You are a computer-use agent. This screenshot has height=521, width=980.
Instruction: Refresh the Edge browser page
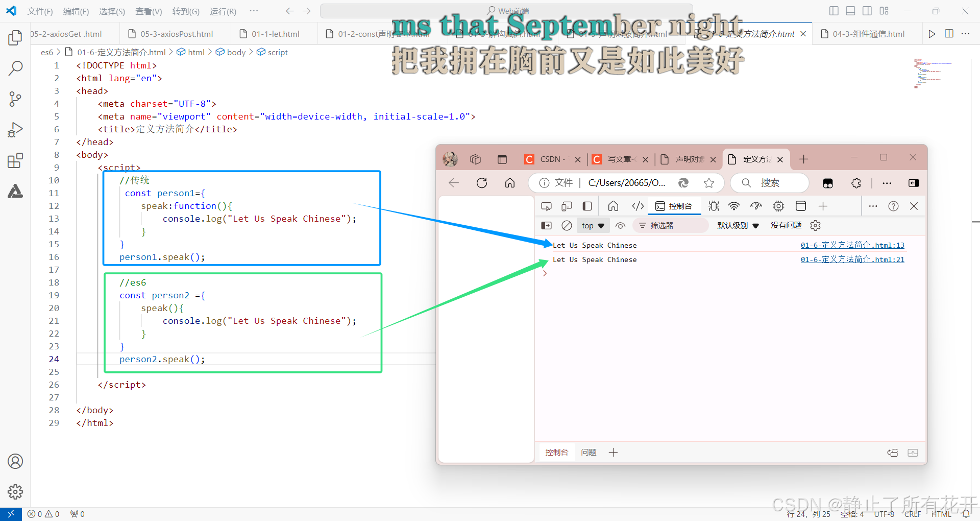pos(482,183)
